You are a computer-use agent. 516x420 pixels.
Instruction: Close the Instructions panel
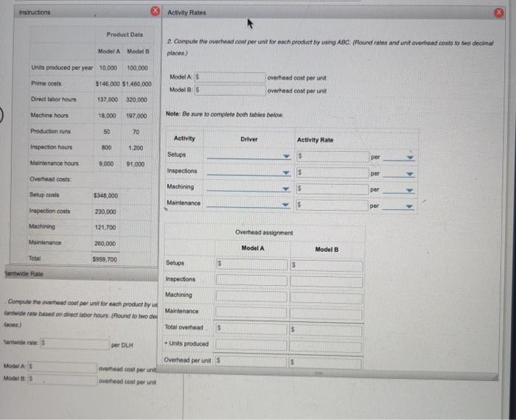click(155, 11)
